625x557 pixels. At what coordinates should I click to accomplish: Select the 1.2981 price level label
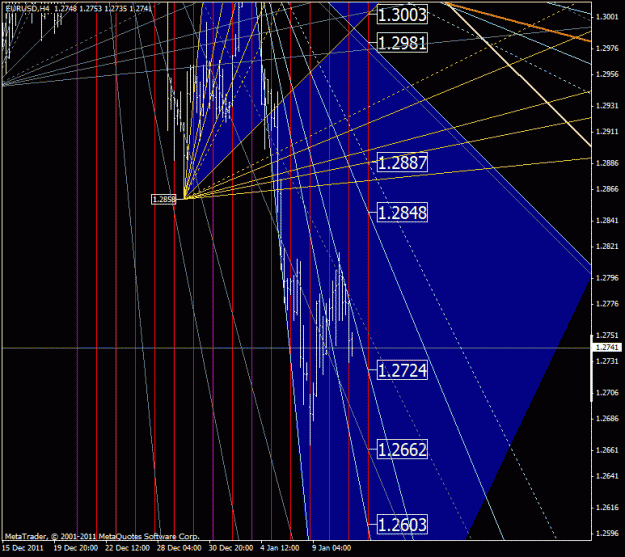402,43
